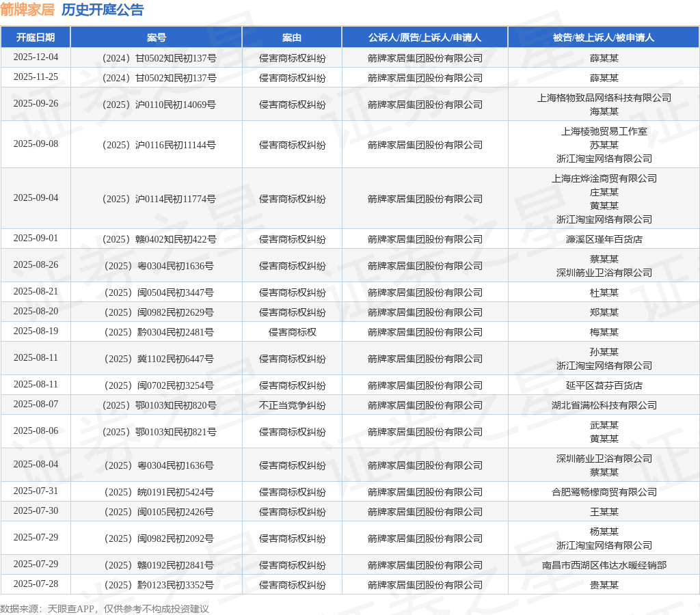Viewport: 700px width, 615px height.
Task: Select case number (2025)鄂0103知民初821号
Action: [159, 433]
